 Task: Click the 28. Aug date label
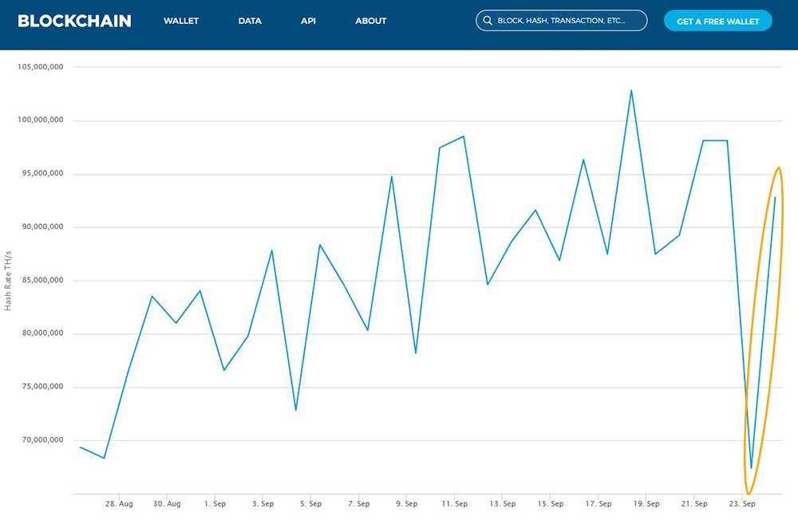pos(119,503)
